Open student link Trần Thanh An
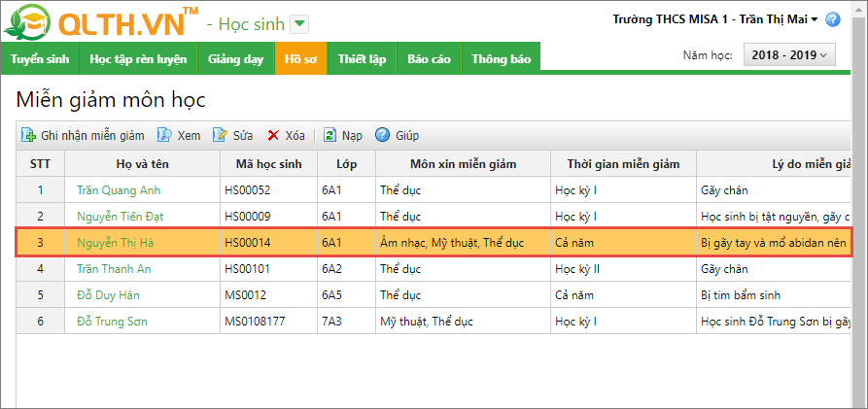This screenshot has height=409, width=868. [x=114, y=269]
